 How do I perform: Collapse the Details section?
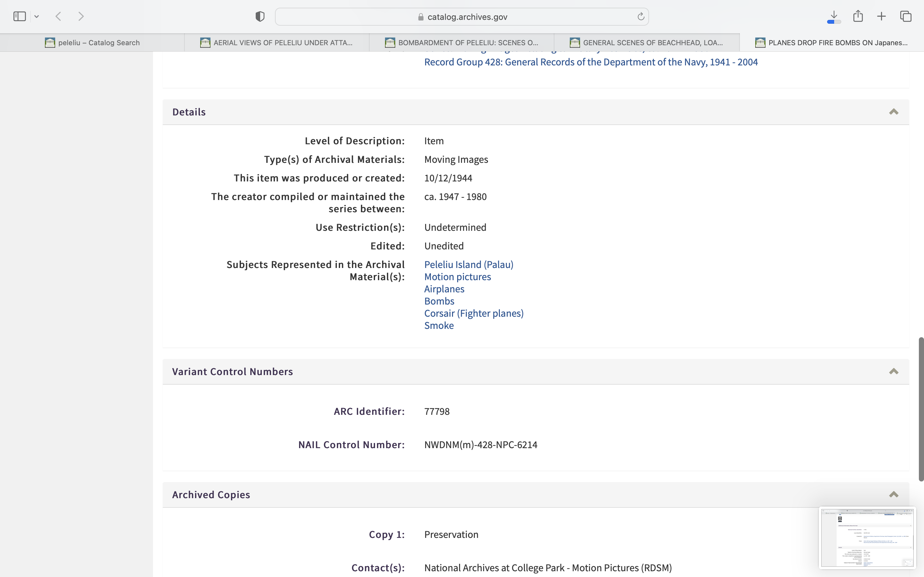point(894,112)
